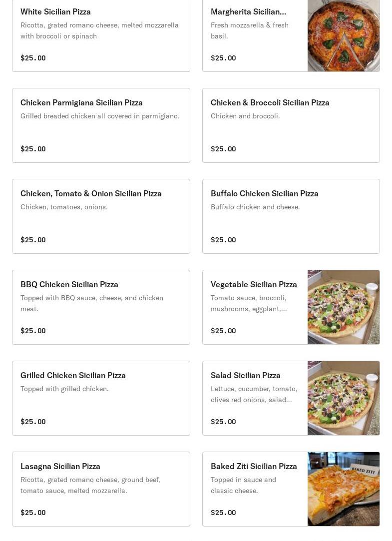
Task: Click the Grilled Chicken pizza $25.00 price
Action: pyautogui.click(x=33, y=422)
